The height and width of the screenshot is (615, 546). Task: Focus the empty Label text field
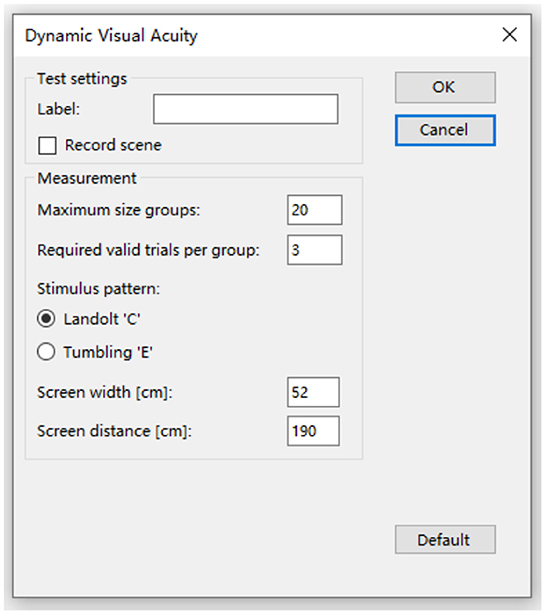pyautogui.click(x=246, y=109)
